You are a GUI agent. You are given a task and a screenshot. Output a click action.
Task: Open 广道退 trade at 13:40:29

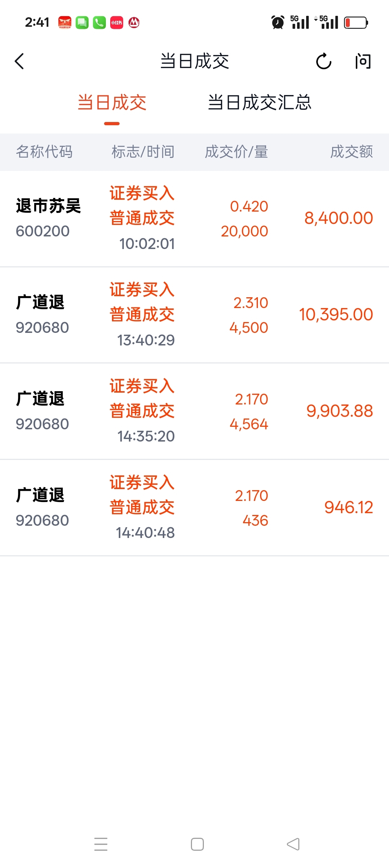click(x=194, y=315)
